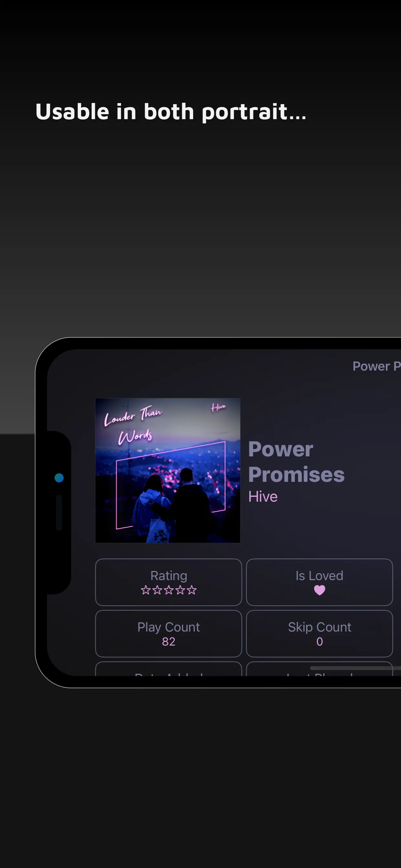Viewport: 401px width, 868px height.
Task: Set rating to the first star
Action: point(146,590)
